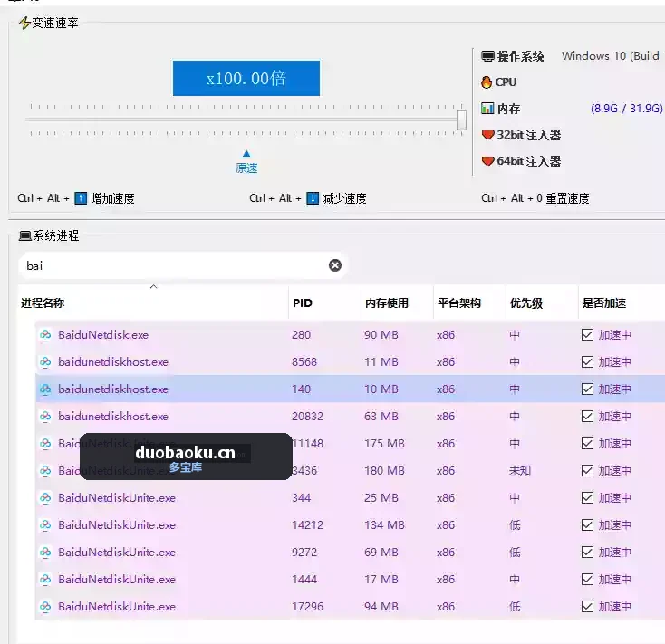The width and height of the screenshot is (665, 644).
Task: Clear the search box with the X button
Action: click(x=335, y=265)
